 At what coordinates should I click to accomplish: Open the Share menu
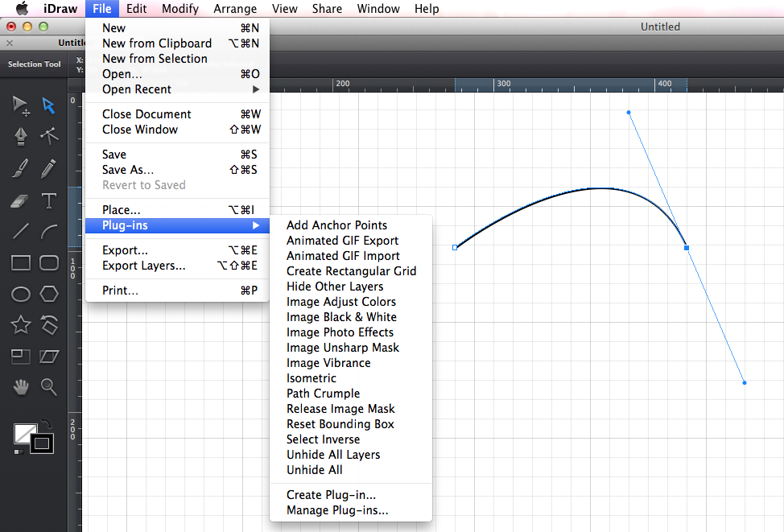[327, 9]
